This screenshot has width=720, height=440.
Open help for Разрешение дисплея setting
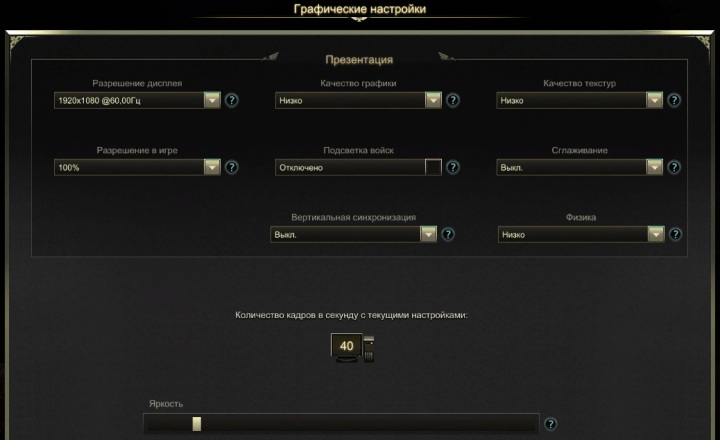point(232,100)
